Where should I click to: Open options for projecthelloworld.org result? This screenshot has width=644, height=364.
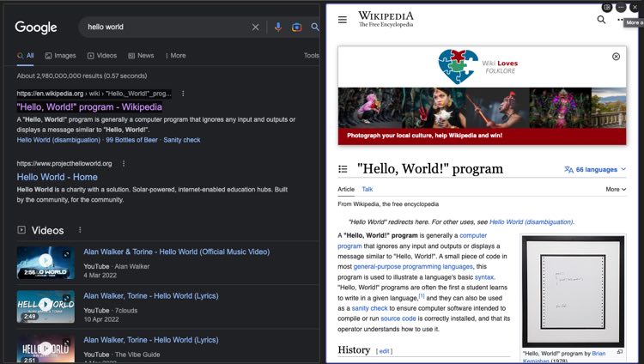tap(124, 163)
